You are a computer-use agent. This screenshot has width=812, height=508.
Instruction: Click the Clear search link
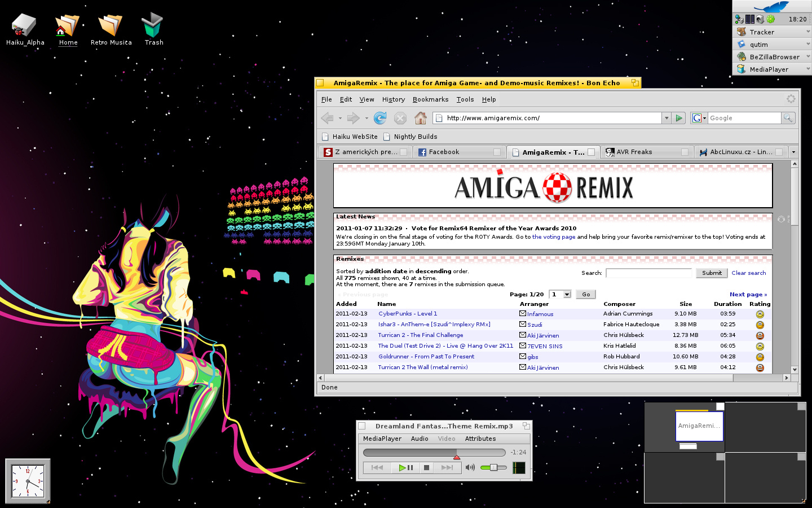[x=748, y=273]
